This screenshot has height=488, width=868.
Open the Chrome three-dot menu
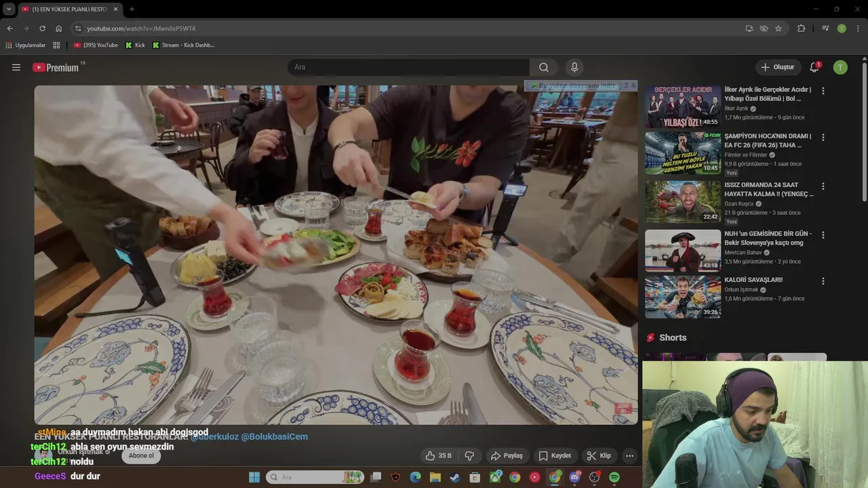tap(859, 28)
